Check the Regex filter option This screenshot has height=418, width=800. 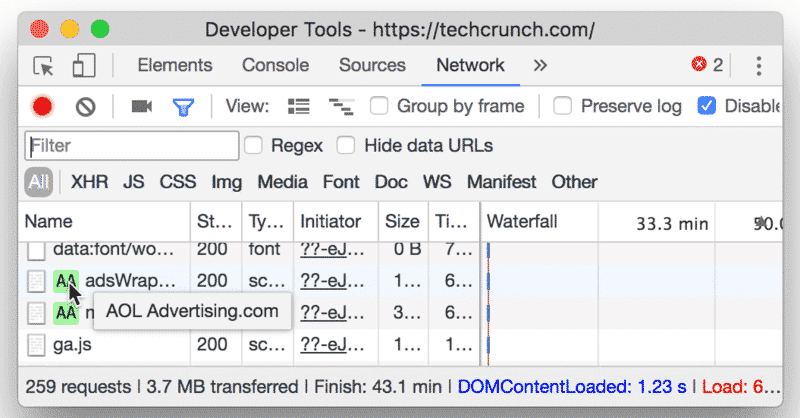(254, 146)
